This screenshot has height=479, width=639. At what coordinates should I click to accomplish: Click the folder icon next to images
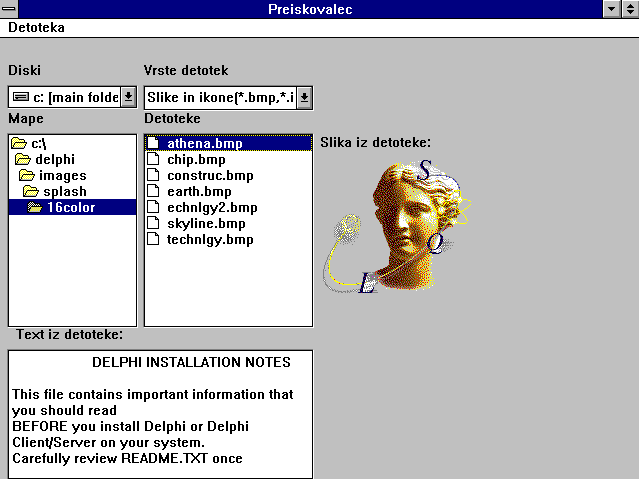click(x=26, y=175)
